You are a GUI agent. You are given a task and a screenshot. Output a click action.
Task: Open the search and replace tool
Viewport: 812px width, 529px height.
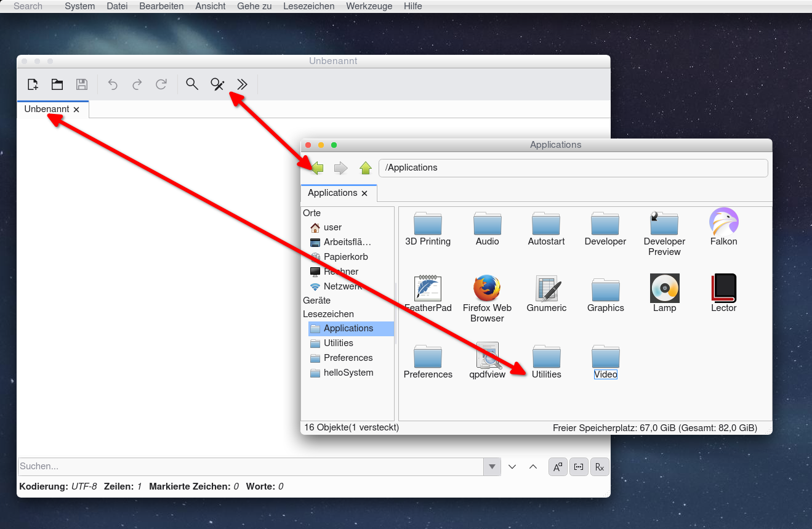click(x=217, y=84)
